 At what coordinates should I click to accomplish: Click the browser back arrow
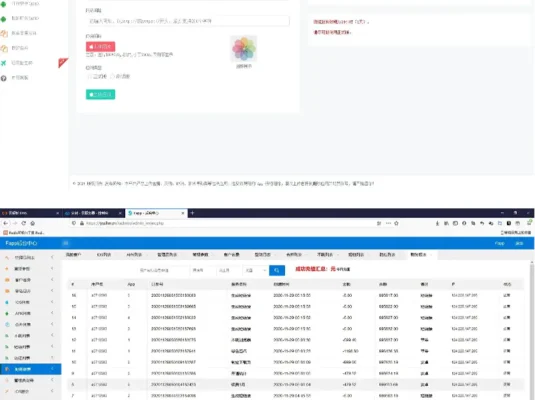point(6,223)
